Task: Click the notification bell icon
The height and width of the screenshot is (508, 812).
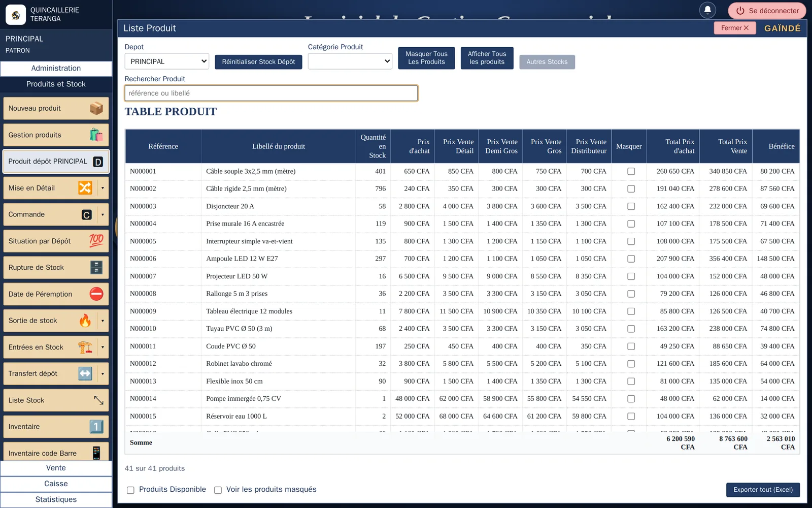Action: pos(707,10)
